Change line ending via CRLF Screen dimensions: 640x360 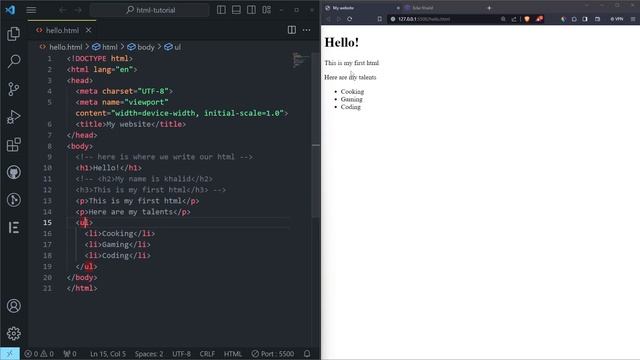click(207, 354)
